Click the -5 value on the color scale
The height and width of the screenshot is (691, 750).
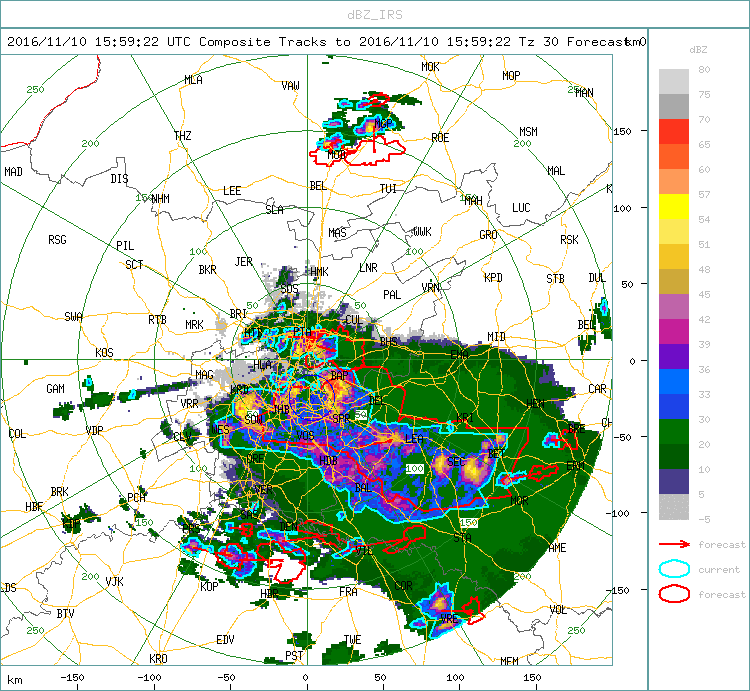[704, 519]
